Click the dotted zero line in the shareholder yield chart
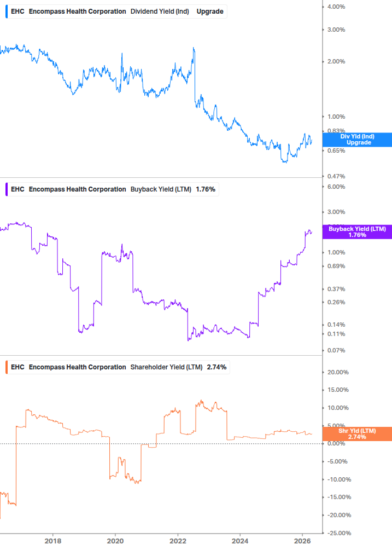 82,443
